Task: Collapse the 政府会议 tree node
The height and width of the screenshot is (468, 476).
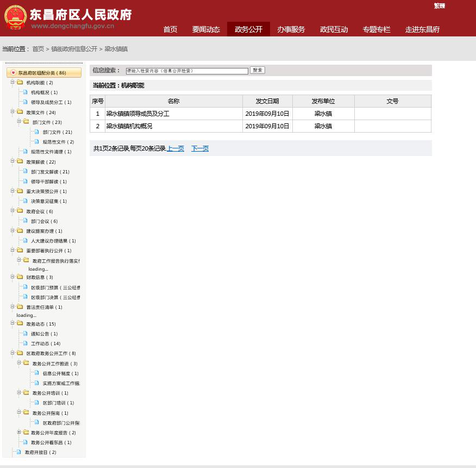Action: pos(12,211)
